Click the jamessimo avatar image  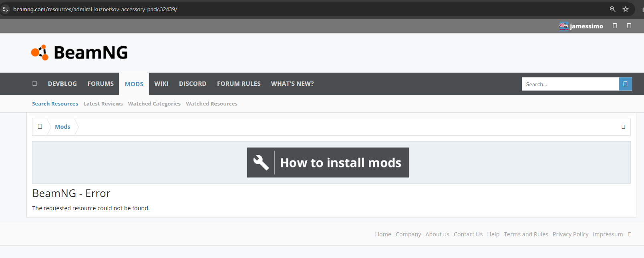coord(564,26)
